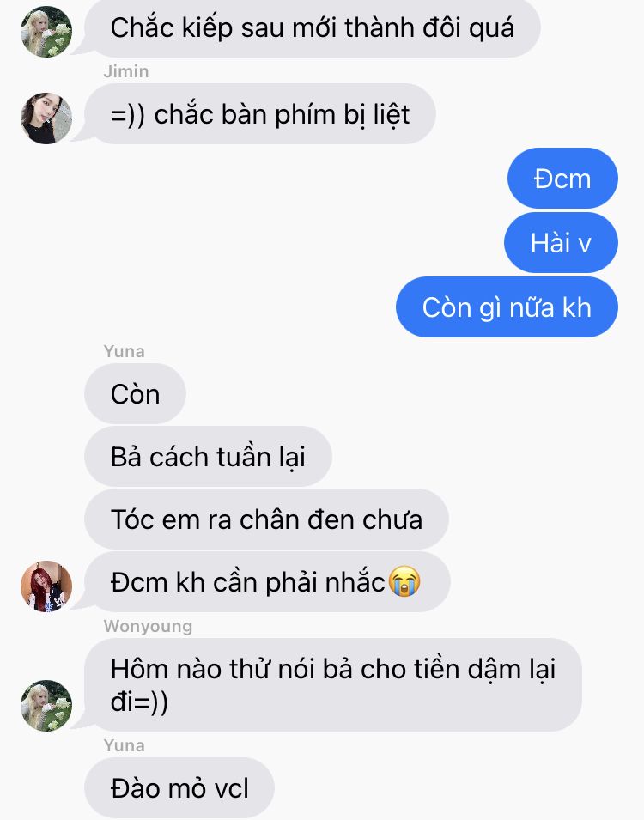Tap Jimin's dark-haired profile avatar
This screenshot has width=644, height=820.
(x=46, y=118)
